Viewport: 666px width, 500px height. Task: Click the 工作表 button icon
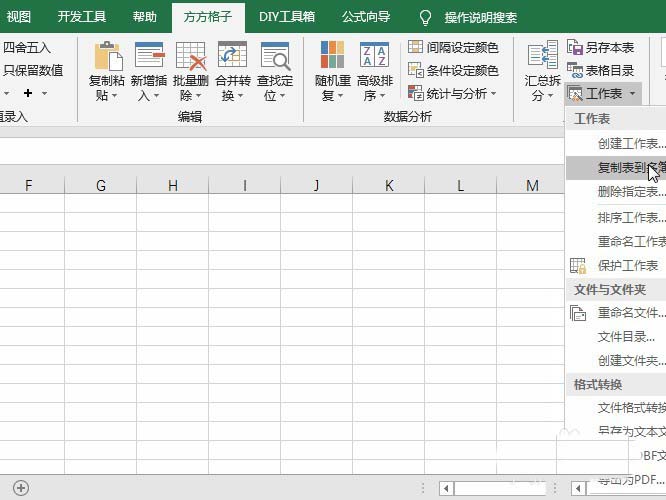pyautogui.click(x=575, y=93)
